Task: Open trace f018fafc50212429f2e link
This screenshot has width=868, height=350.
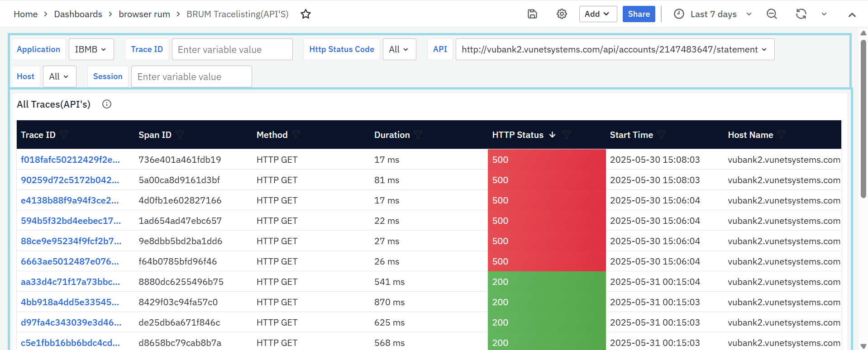Action: [x=70, y=160]
